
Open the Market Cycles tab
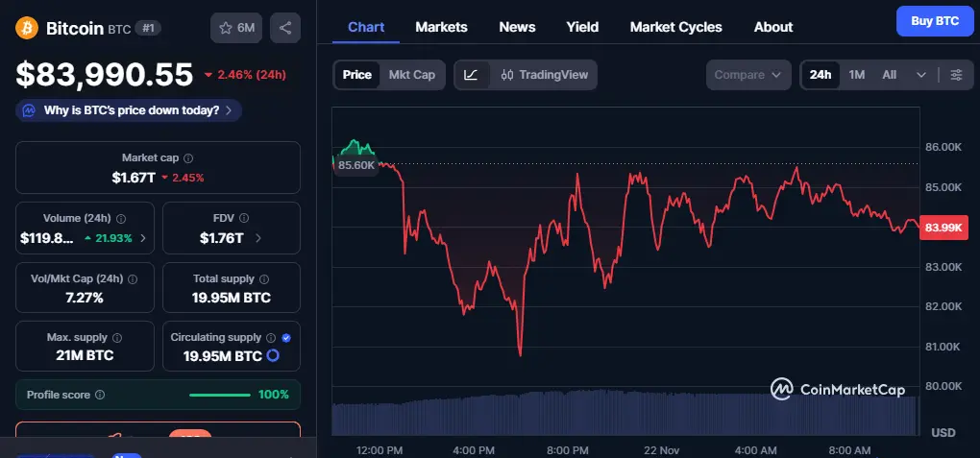675,27
